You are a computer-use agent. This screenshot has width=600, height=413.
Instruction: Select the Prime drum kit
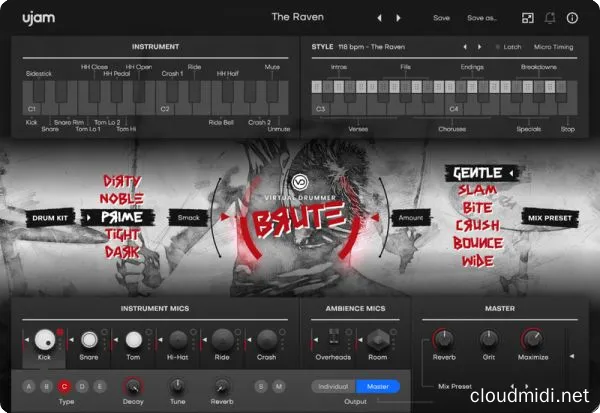click(x=122, y=217)
